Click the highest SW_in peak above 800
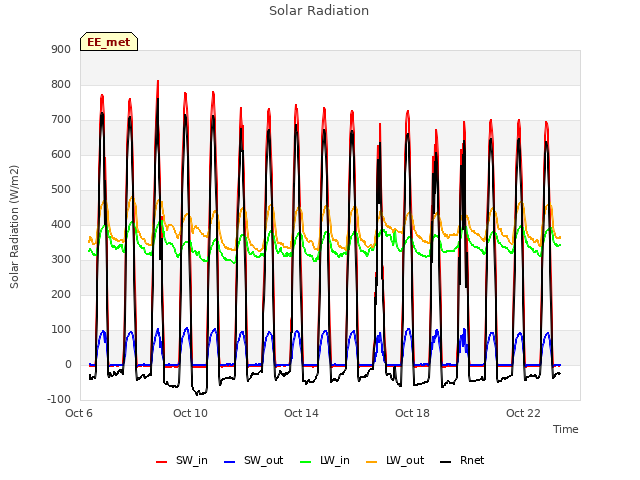The height and width of the screenshot is (480, 640). tap(158, 82)
